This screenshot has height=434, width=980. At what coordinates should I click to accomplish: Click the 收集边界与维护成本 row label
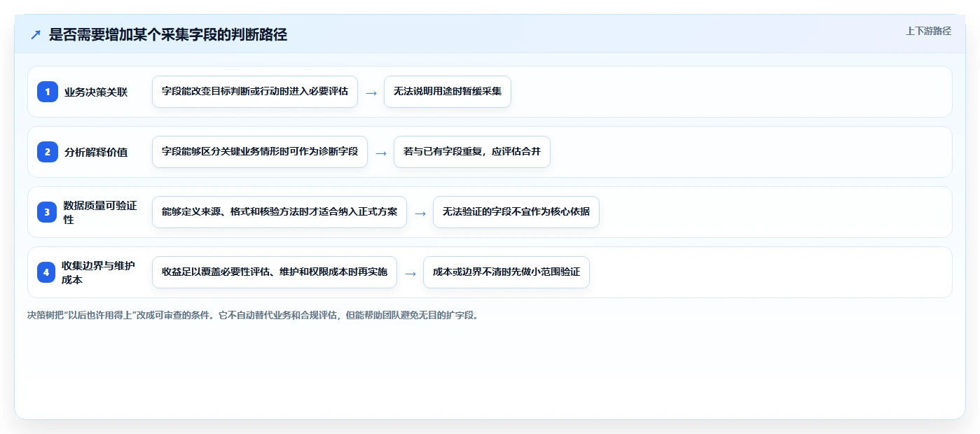99,272
